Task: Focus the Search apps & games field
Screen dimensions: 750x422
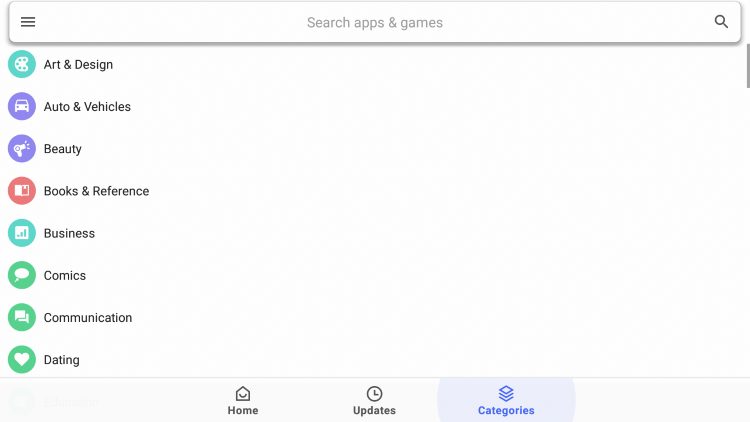Action: [x=375, y=22]
